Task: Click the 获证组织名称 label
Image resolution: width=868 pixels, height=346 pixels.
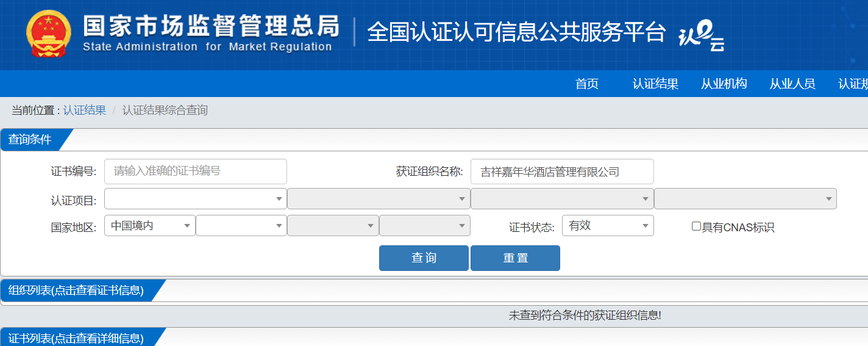Action: click(x=430, y=171)
